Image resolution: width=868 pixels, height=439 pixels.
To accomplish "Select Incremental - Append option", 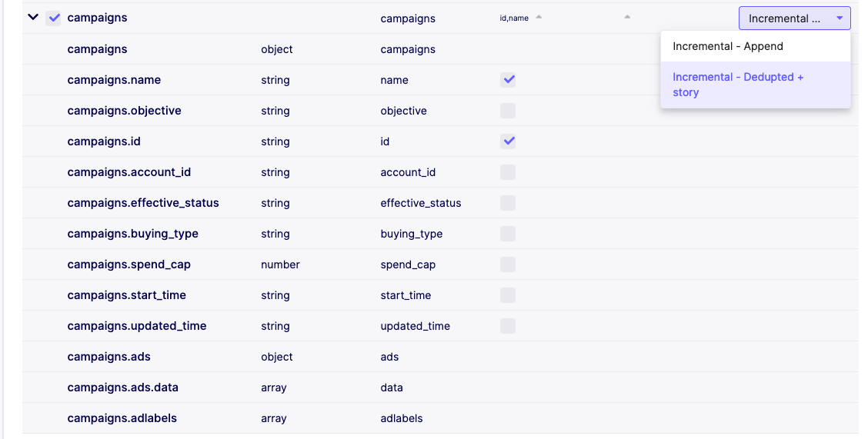I will point(727,46).
